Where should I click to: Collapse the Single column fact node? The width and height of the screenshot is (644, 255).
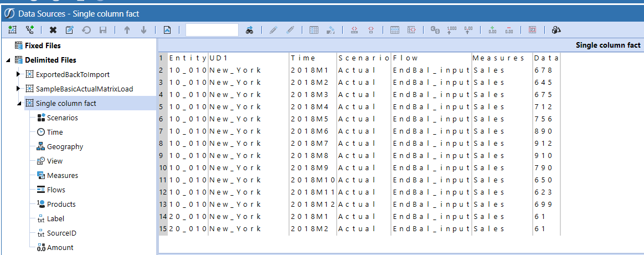tap(18, 103)
